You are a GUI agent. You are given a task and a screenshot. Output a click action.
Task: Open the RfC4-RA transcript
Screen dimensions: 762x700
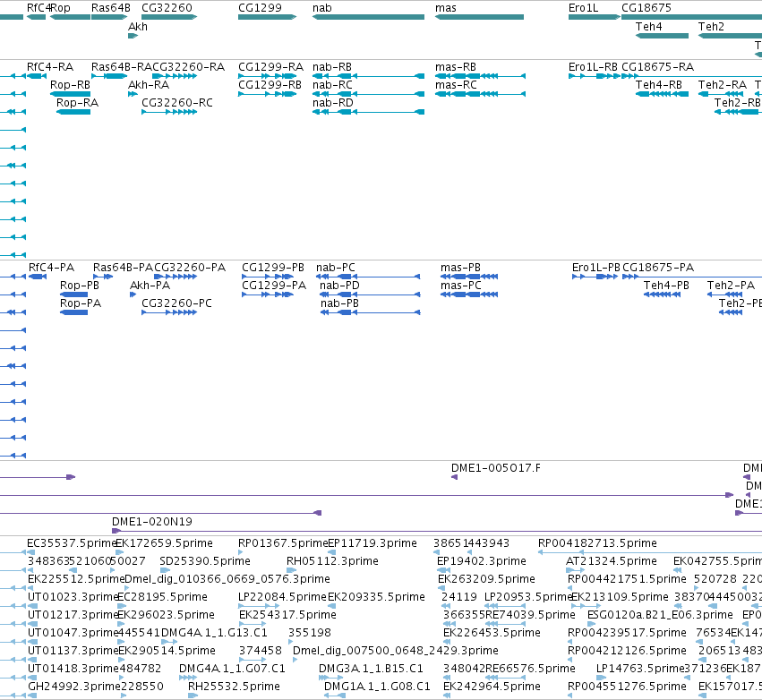tap(37, 76)
